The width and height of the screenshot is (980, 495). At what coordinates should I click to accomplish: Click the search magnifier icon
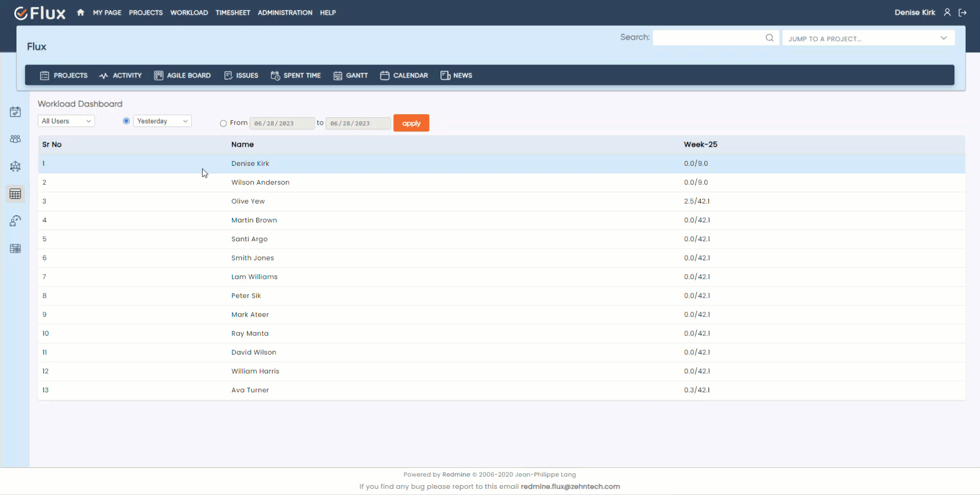pyautogui.click(x=769, y=38)
